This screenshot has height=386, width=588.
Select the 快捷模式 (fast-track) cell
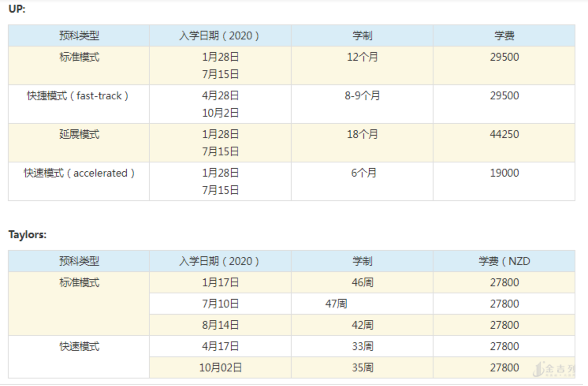(78, 96)
